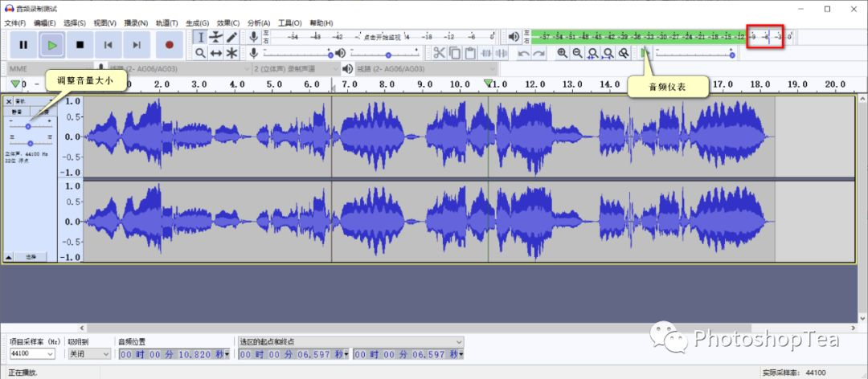Adjust the playback volume slider
This screenshot has height=379, width=868.
tap(385, 53)
